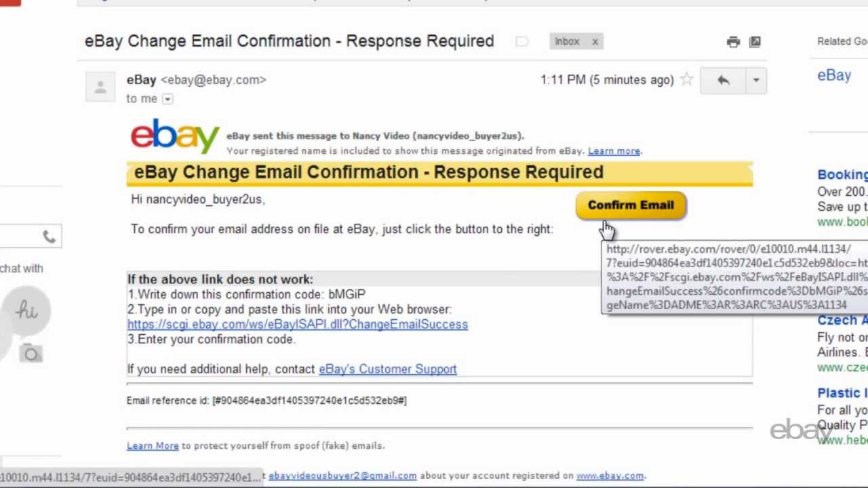Toggle the importance marker beside the subject
This screenshot has height=488, width=868.
tap(521, 41)
